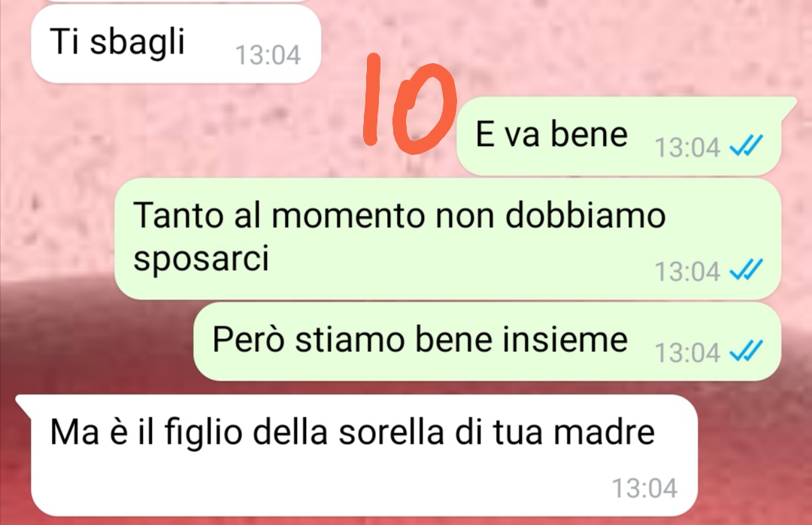Select the "Tanto al momento non dobbiamo" message
The height and width of the screenshot is (525, 812).
point(447,238)
